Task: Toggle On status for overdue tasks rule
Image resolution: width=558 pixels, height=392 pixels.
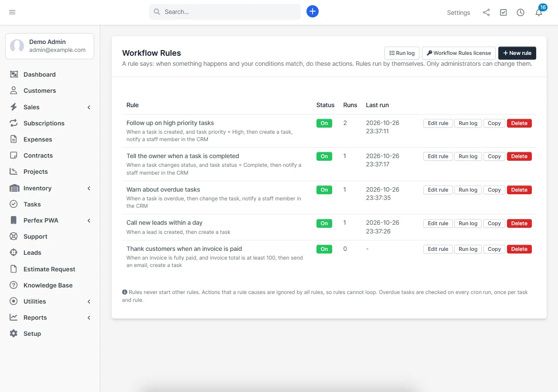Action: [324, 190]
